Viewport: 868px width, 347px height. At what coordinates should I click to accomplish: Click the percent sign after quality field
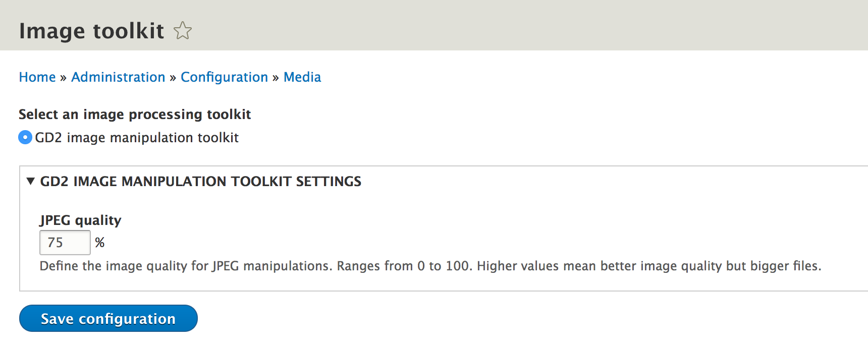pos(100,243)
